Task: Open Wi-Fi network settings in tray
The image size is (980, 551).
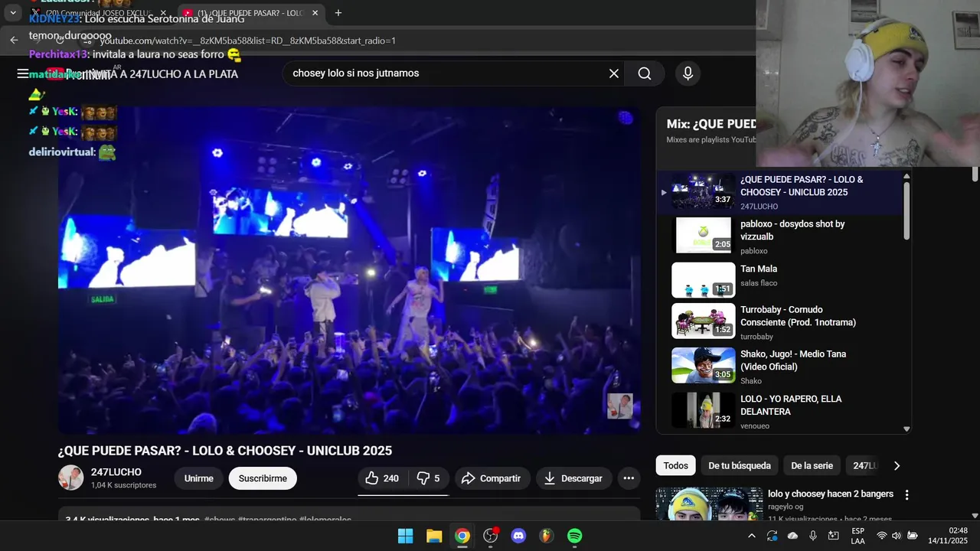Action: tap(881, 536)
